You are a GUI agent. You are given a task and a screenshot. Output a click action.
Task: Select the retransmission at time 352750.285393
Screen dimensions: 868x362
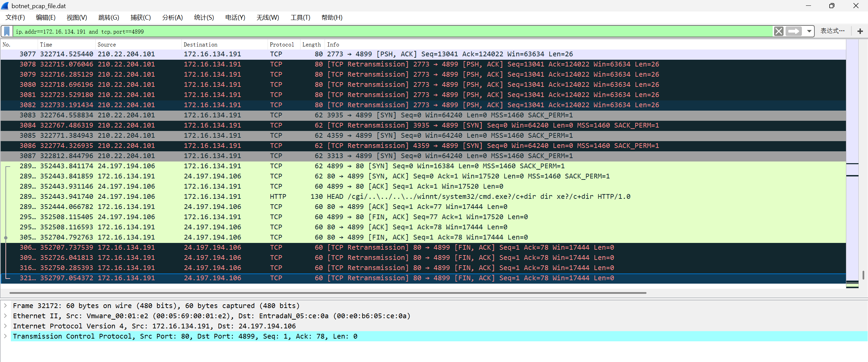[423, 268]
